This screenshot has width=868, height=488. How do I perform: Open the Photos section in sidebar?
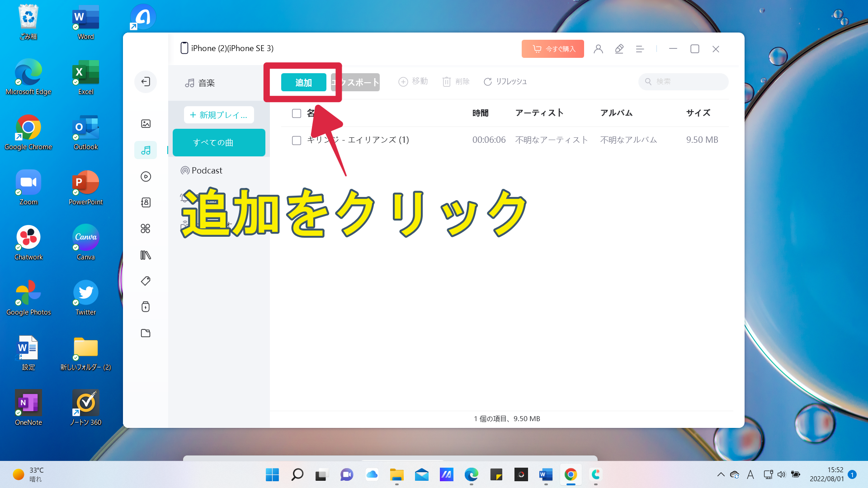(146, 123)
